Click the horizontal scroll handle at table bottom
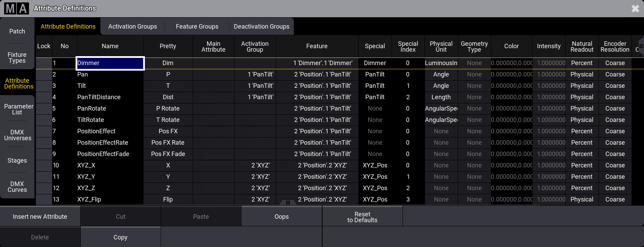 click(x=288, y=202)
